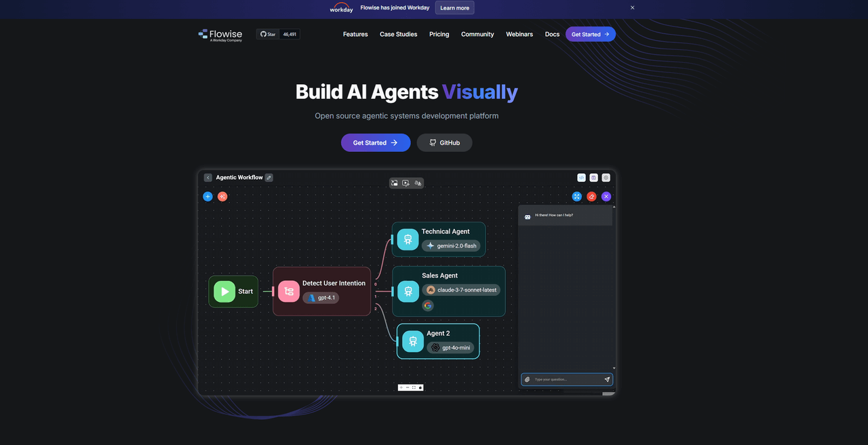868x445 pixels.
Task: Click the pencil edit icon beside Agentic Workflow
Action: [x=269, y=178]
